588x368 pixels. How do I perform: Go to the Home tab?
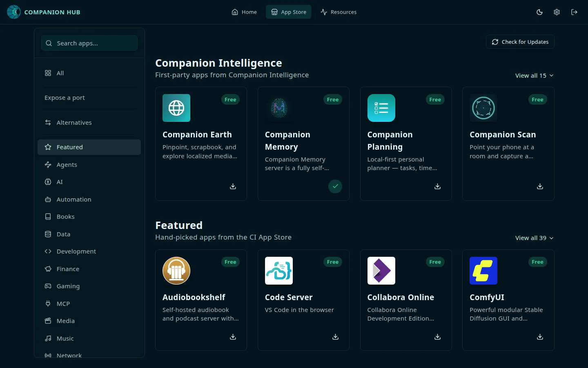pos(244,12)
